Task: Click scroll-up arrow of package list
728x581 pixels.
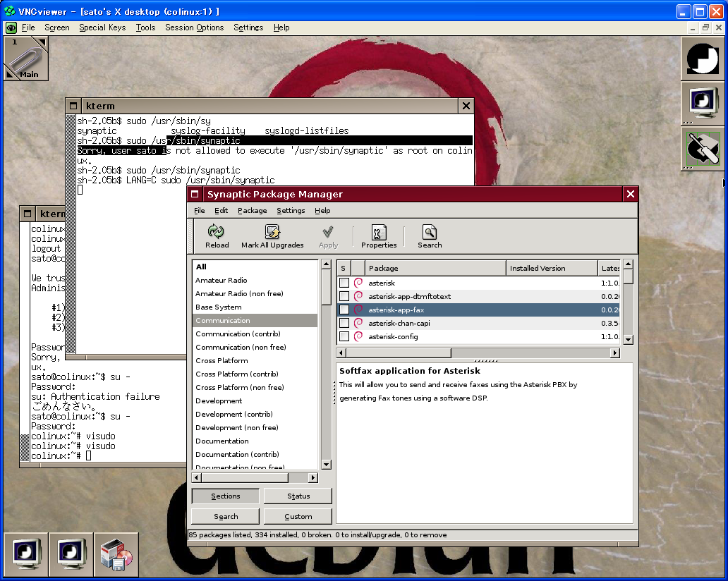Action: (x=628, y=264)
